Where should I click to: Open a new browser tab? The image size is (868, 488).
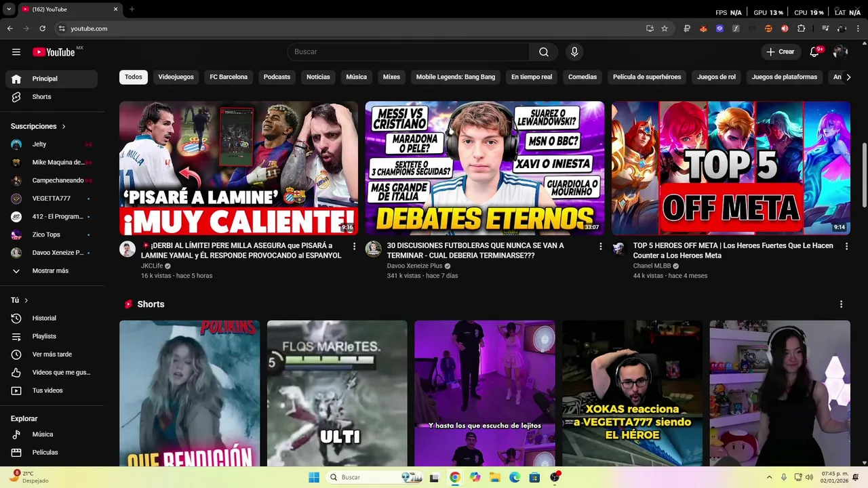click(x=132, y=9)
